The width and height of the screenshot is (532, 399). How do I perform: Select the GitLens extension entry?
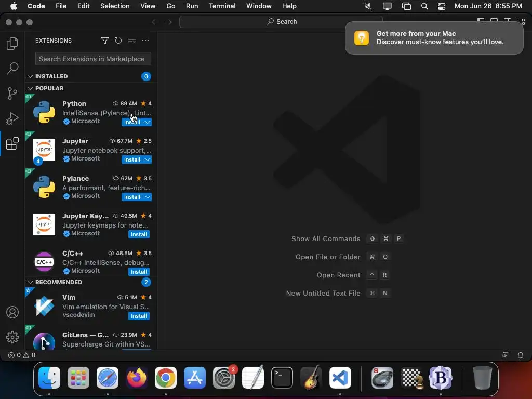(x=91, y=338)
